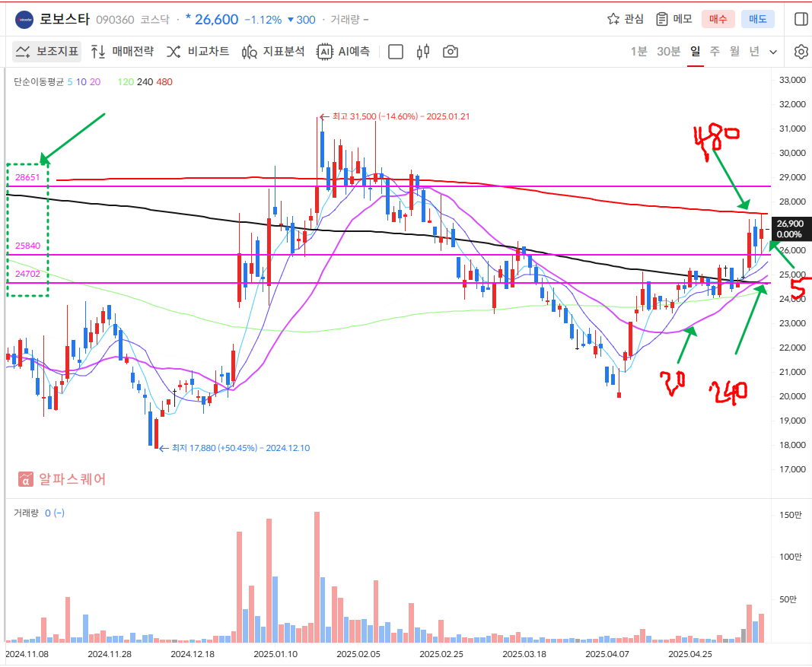Click 단순이동평균 indicator label
Viewport: 812px width, 667px height.
pos(38,81)
